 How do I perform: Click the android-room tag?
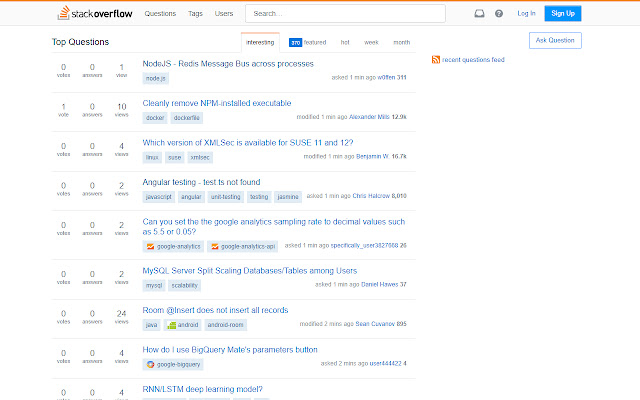(225, 325)
